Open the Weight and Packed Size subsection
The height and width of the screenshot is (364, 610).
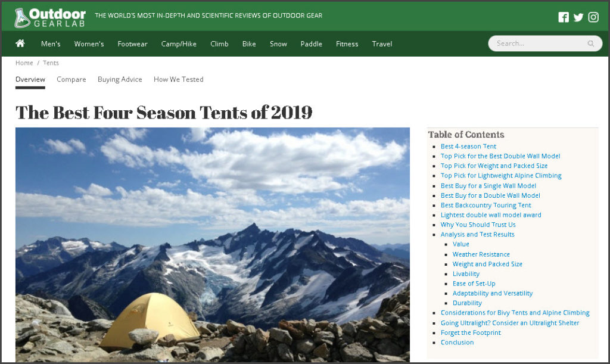click(x=487, y=264)
